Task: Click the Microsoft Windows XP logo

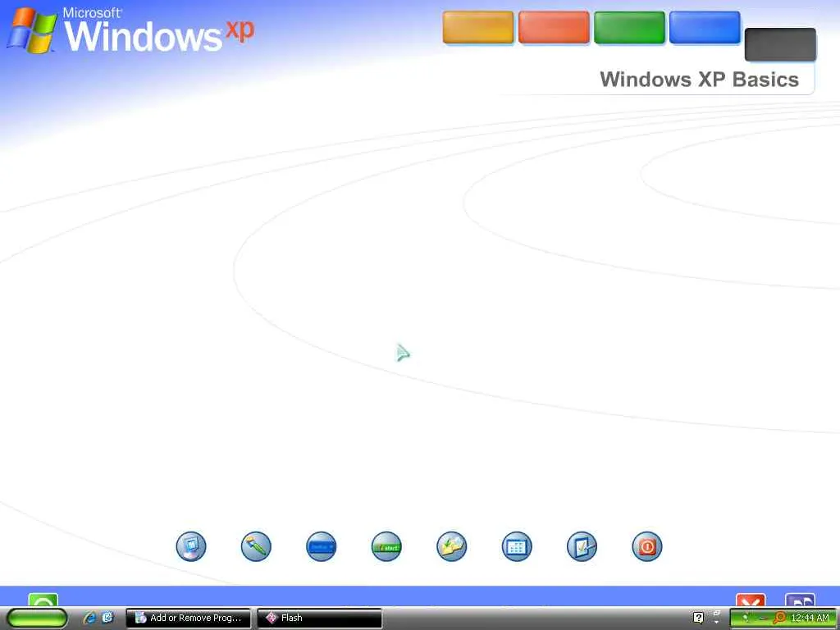Action: (x=130, y=30)
